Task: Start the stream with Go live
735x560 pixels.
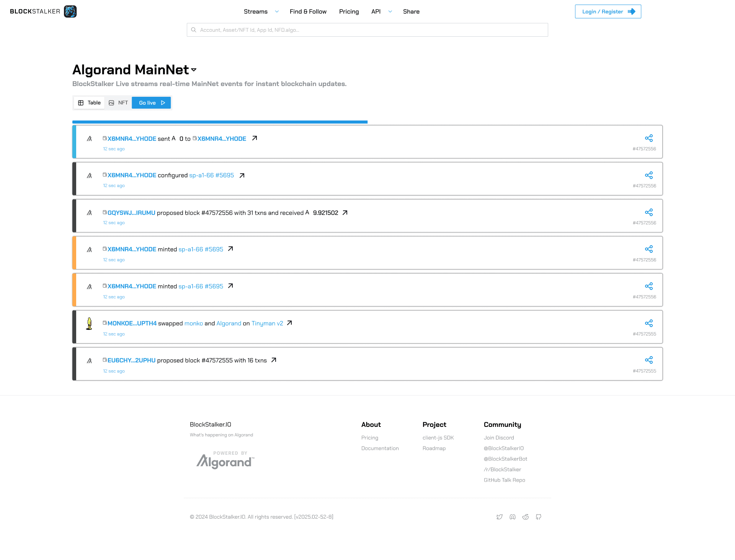Action: coord(151,103)
